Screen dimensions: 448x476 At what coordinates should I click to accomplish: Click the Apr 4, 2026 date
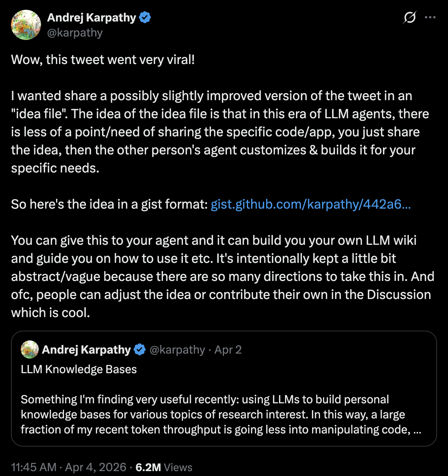pyautogui.click(x=96, y=467)
